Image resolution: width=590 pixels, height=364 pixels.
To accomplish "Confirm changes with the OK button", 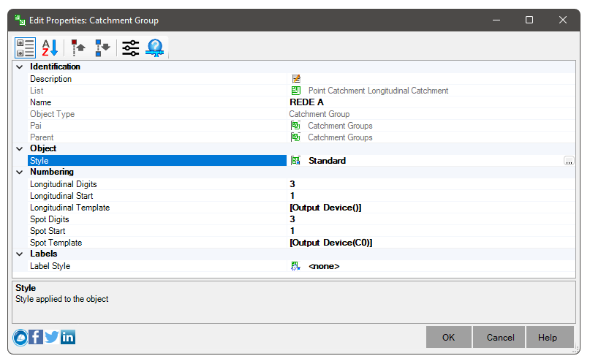I will click(448, 337).
